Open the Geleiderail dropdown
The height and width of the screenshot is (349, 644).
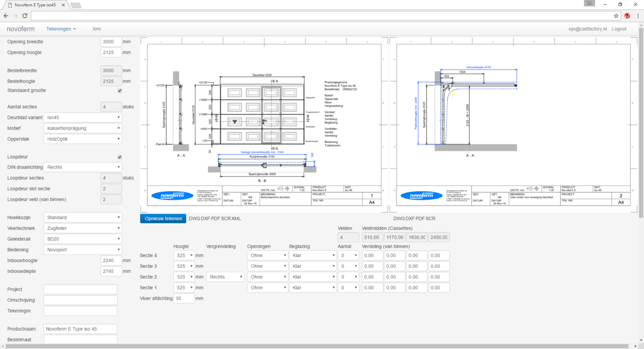pos(83,239)
